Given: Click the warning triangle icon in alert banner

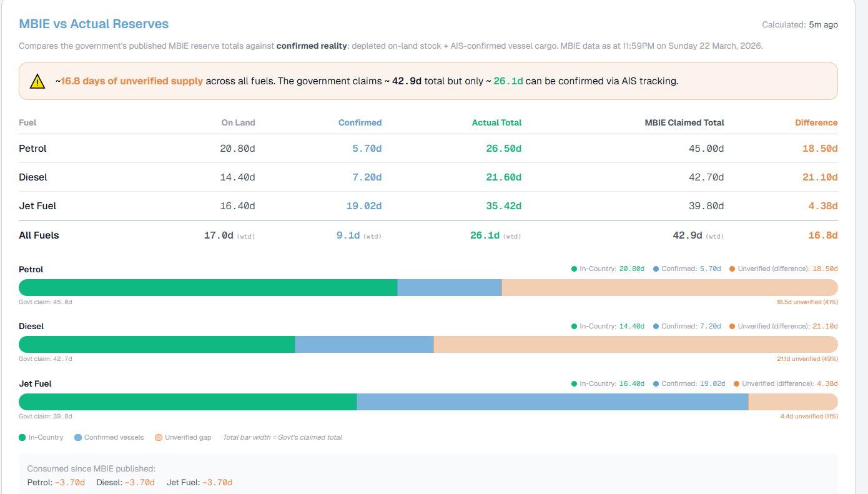Looking at the screenshot, I should [x=37, y=81].
